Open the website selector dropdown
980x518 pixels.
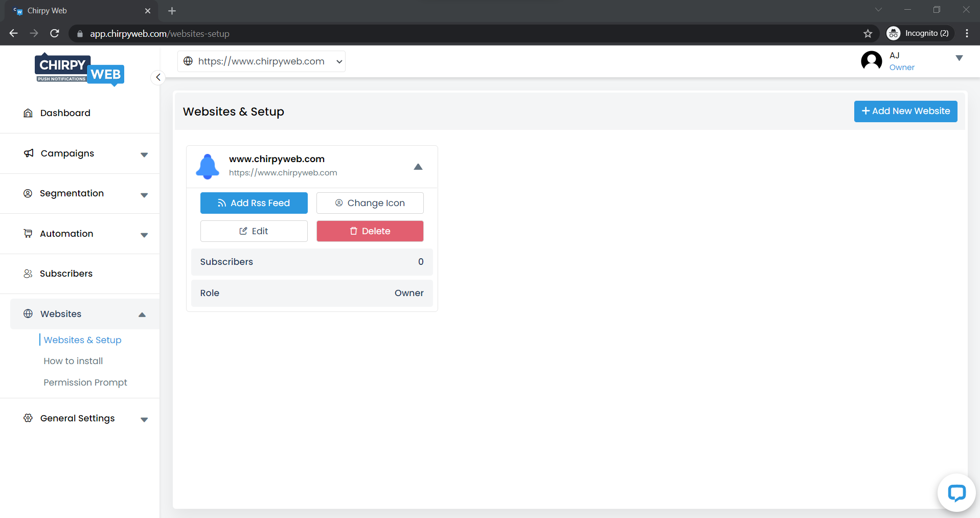point(261,61)
